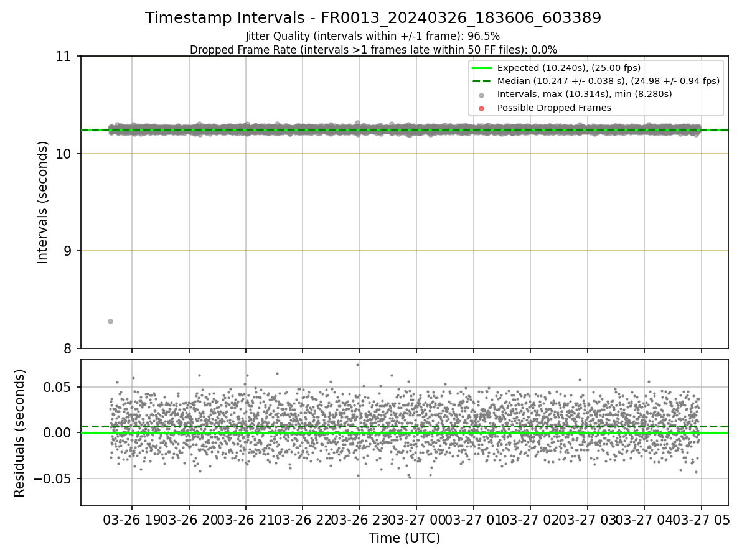The image size is (747, 560).
Task: Click the x-axis tick label '03-26 19'
Action: [x=131, y=520]
